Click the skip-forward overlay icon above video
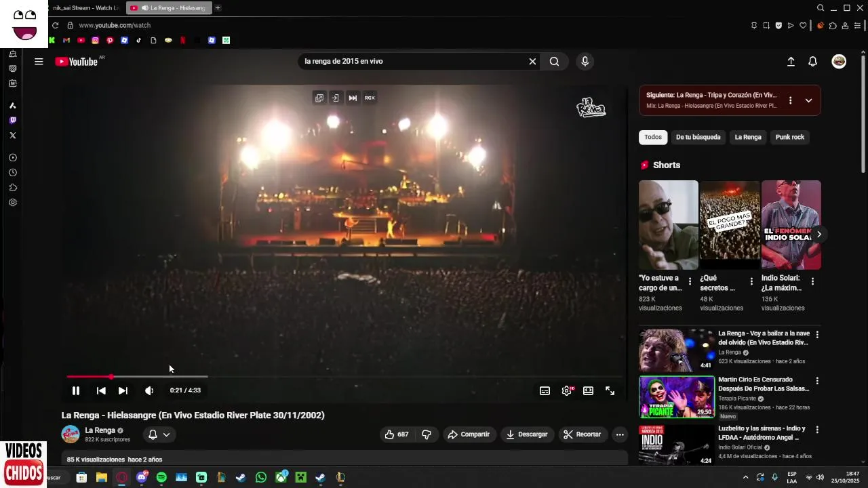Viewport: 868px width, 488px height. [x=353, y=98]
